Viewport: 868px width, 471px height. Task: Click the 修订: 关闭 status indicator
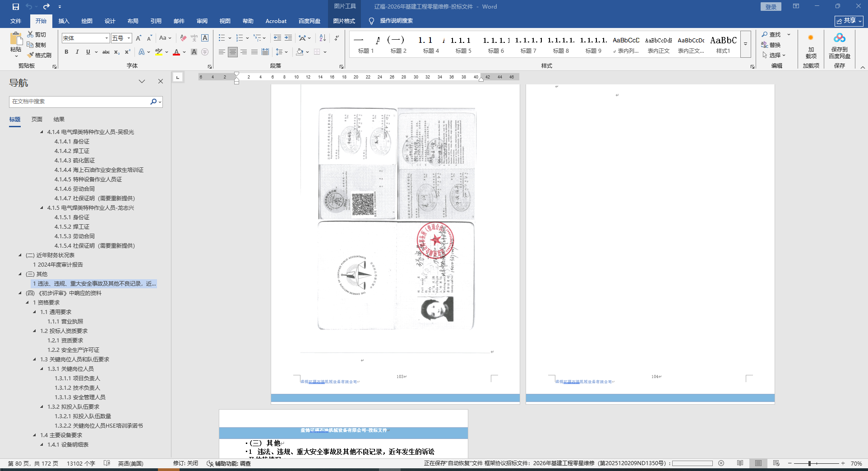click(185, 463)
